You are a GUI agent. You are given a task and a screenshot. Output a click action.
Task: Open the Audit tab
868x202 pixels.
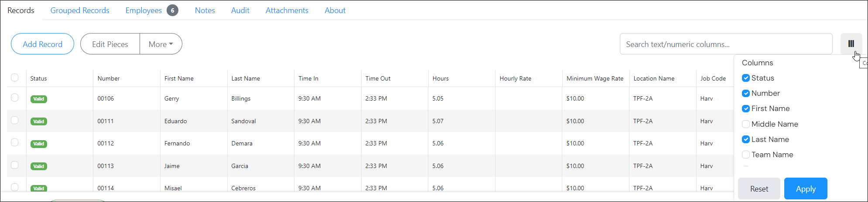(240, 10)
